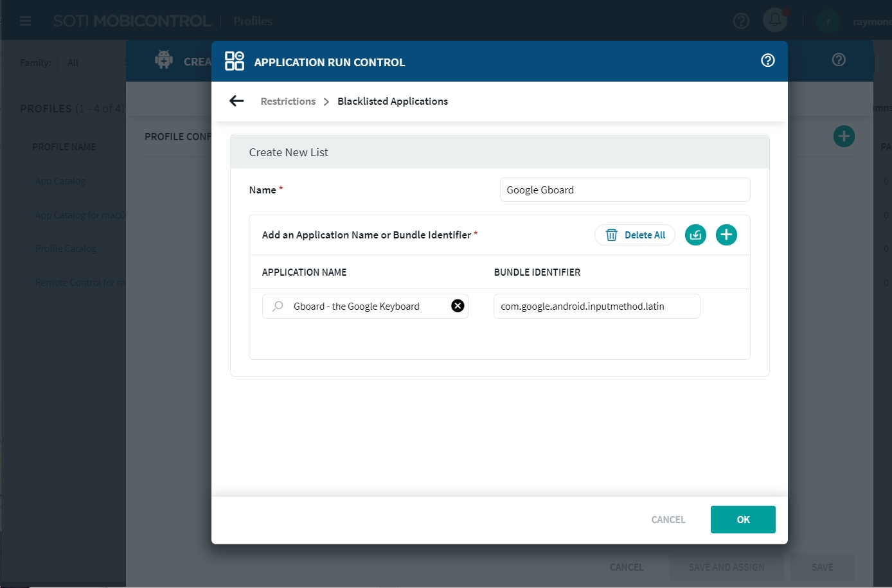Click Delete All button
Screen dimensions: 892x588
click(x=635, y=235)
